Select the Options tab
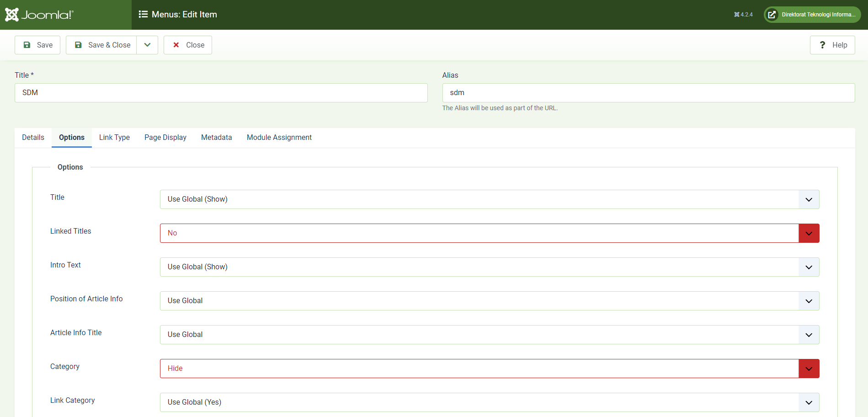The height and width of the screenshot is (417, 868). 72,138
